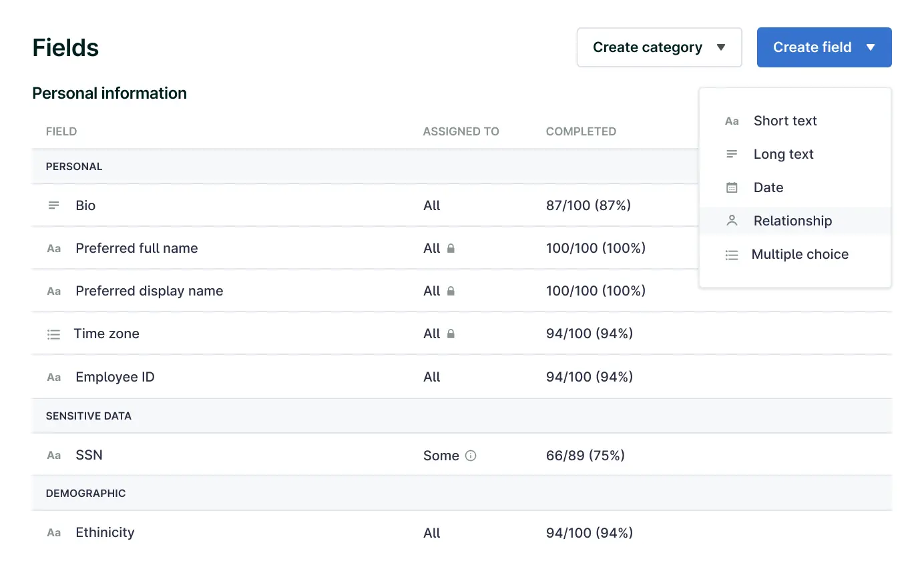Click the Aa icon beside SSN

53,456
